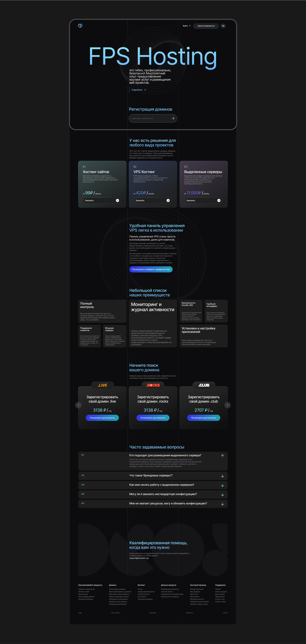Check availability of .club domain
Viewport: 306px width, 644px height.
[203, 418]
